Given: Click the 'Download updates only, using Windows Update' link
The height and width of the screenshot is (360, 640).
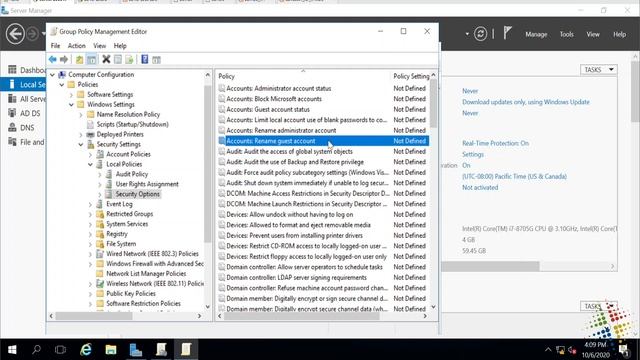Looking at the screenshot, I should 526,102.
